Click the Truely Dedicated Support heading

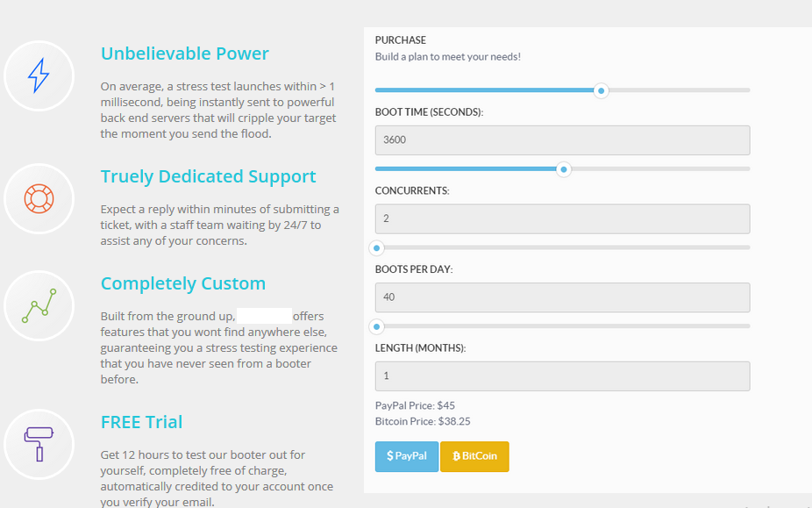pyautogui.click(x=208, y=176)
